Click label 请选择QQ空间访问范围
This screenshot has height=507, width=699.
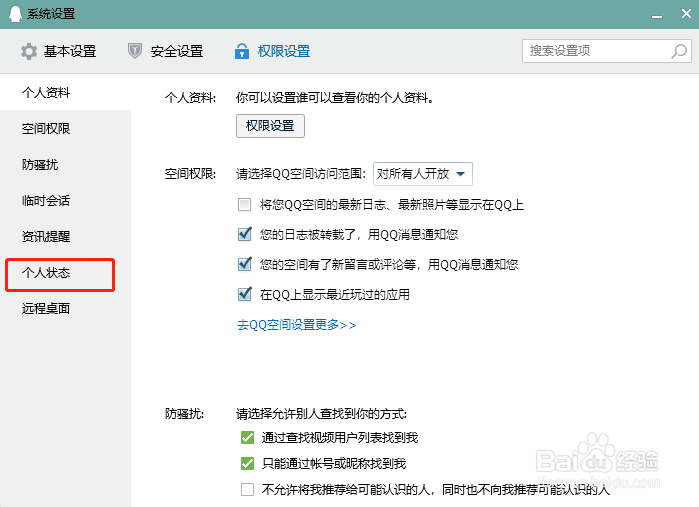point(301,173)
